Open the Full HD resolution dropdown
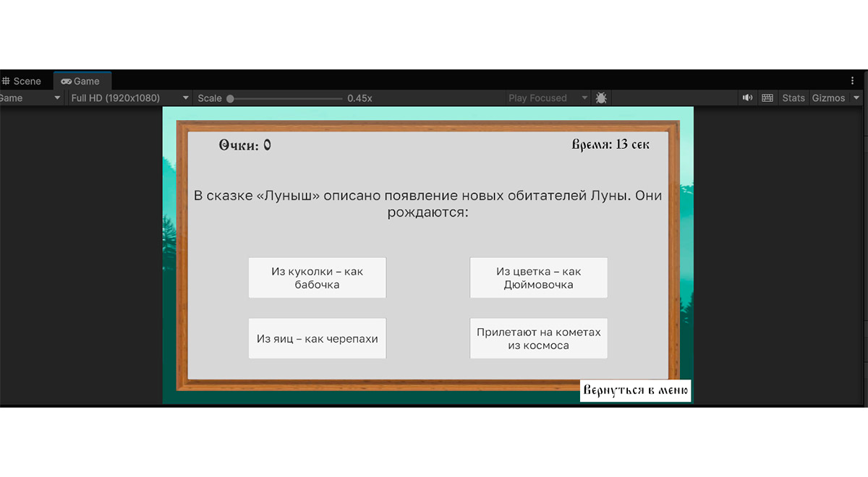This screenshot has width=868, height=477. (x=130, y=98)
